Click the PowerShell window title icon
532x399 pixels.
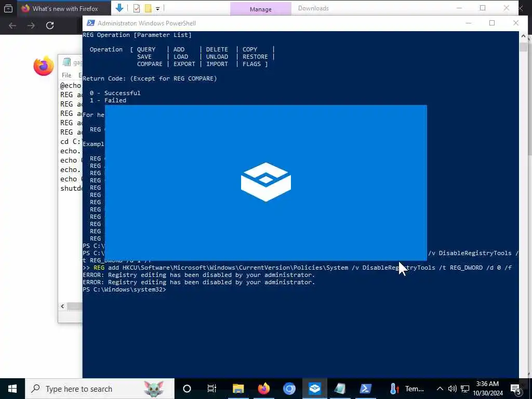click(90, 23)
